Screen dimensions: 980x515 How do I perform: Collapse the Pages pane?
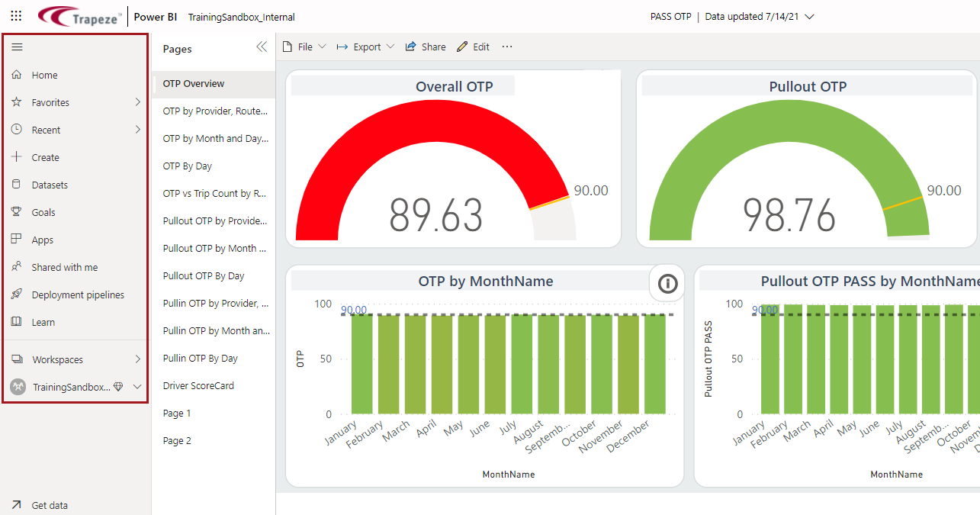point(262,47)
